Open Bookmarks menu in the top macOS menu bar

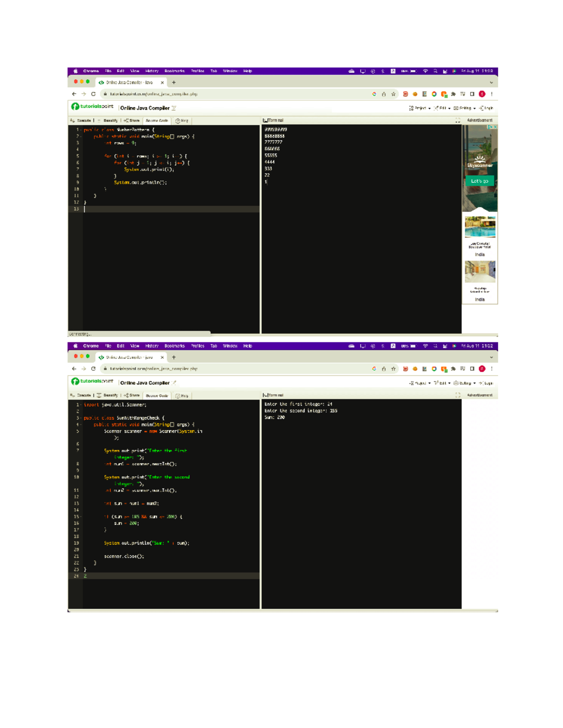174,71
